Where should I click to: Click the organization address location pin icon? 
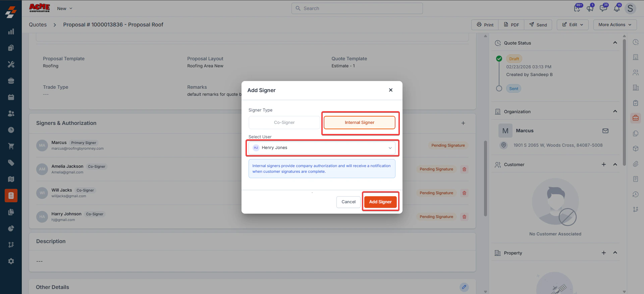[x=503, y=145]
